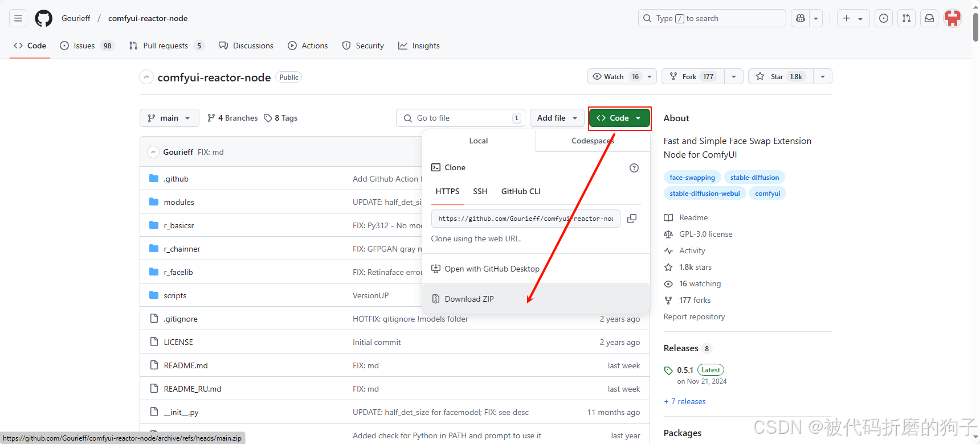Click the plus create-new icon
Viewport: 980px width, 444px height.
click(x=847, y=18)
